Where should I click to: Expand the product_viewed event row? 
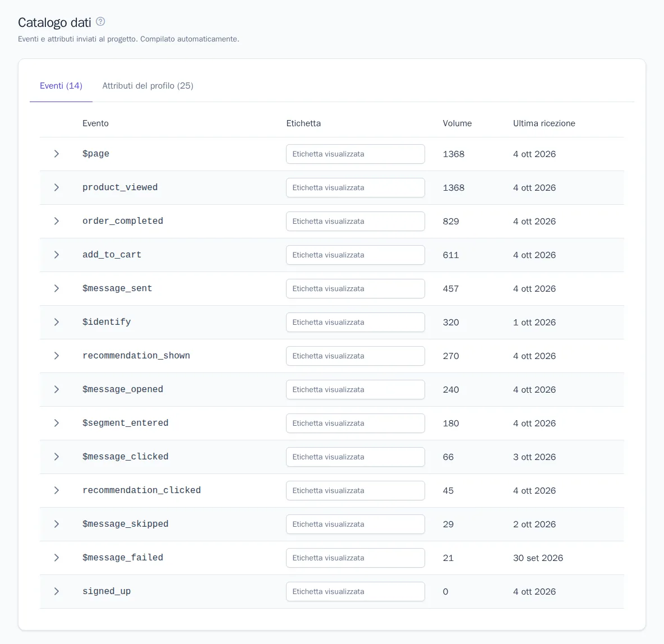tap(56, 187)
